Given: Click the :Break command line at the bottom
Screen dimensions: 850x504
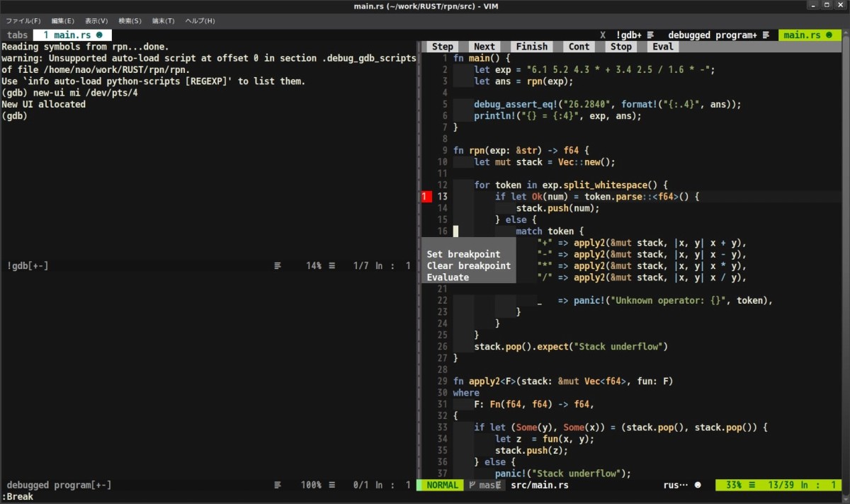Looking at the screenshot, I should 19,497.
